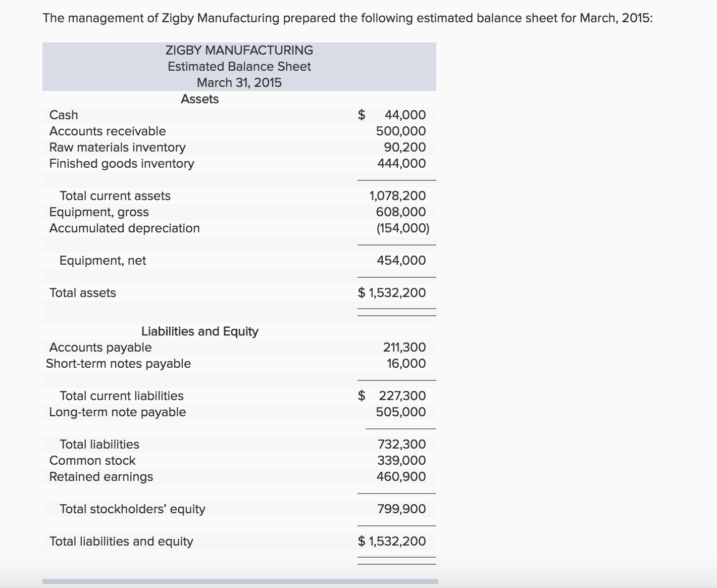Select the Accounts payable value 211,300
The width and height of the screenshot is (717, 588).
[404, 347]
